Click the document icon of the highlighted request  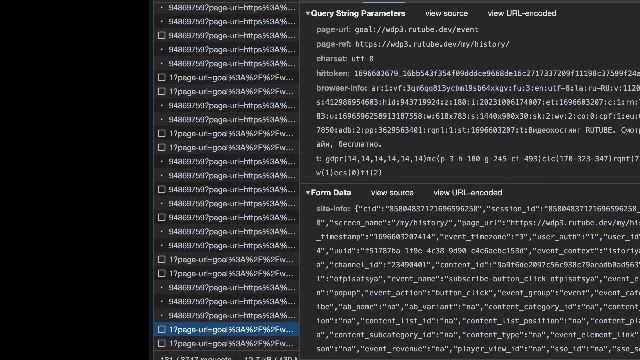pos(162,329)
